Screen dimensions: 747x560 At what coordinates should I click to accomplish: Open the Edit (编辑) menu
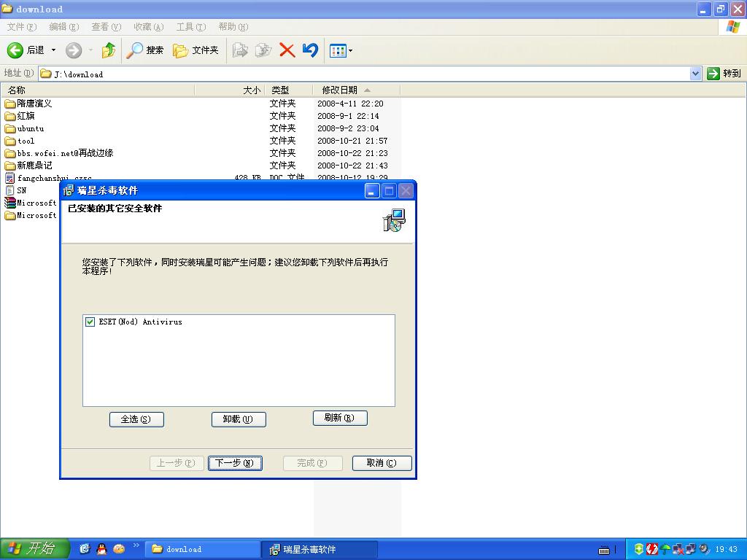point(64,27)
